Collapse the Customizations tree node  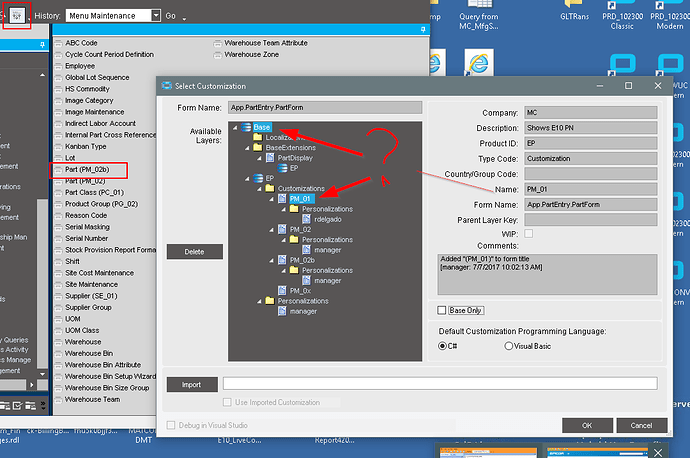259,189
